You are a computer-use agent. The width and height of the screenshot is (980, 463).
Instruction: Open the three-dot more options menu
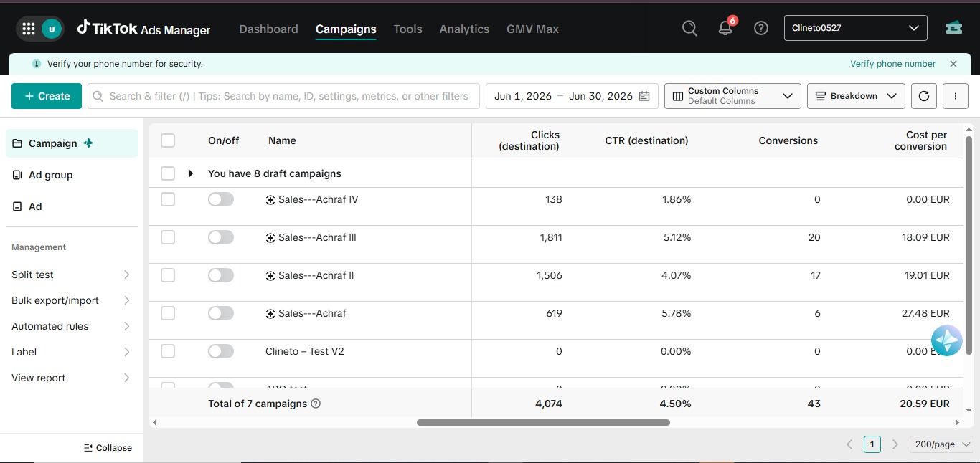click(x=956, y=96)
